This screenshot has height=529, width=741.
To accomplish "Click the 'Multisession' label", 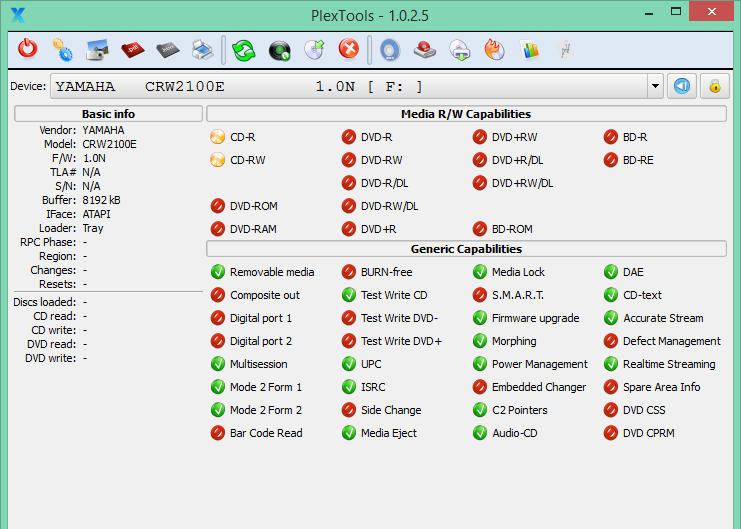I will tap(258, 364).
